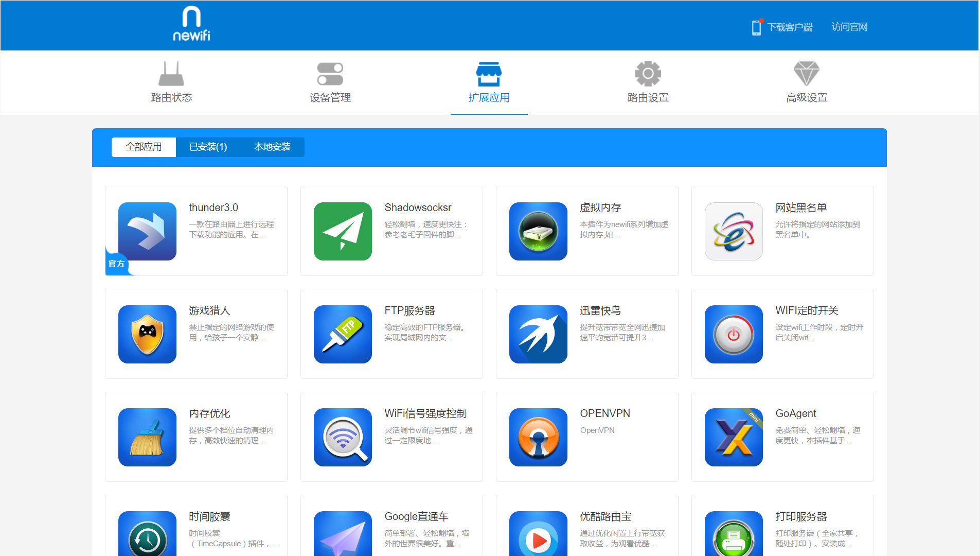Open the thunder3.0 app icon
Screen dimensions: 980x556
coord(147,231)
